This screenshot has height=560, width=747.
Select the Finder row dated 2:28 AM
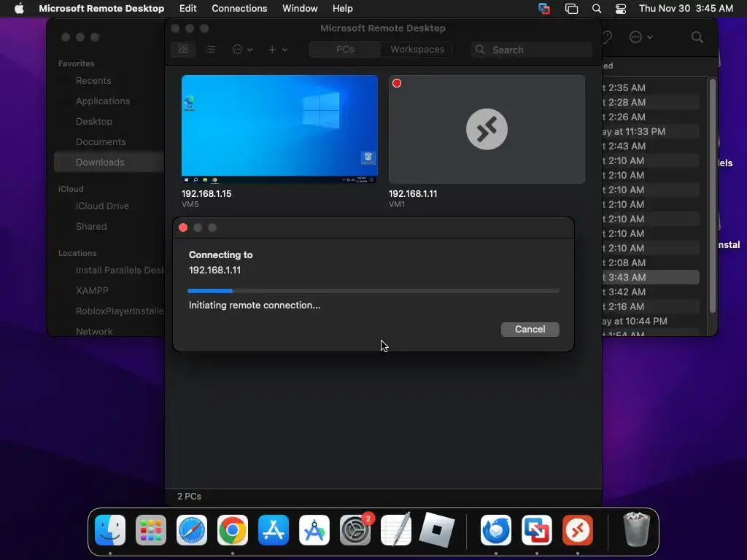point(651,102)
